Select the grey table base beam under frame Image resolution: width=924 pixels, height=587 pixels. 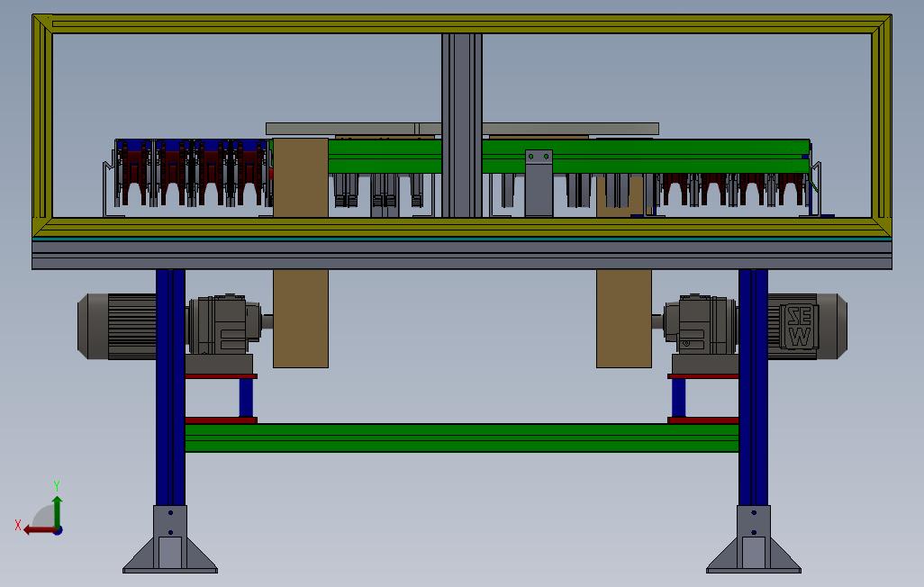462,255
